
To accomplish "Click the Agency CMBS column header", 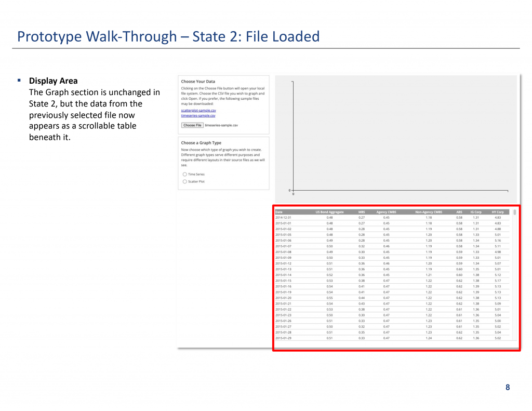I will coord(386,212).
